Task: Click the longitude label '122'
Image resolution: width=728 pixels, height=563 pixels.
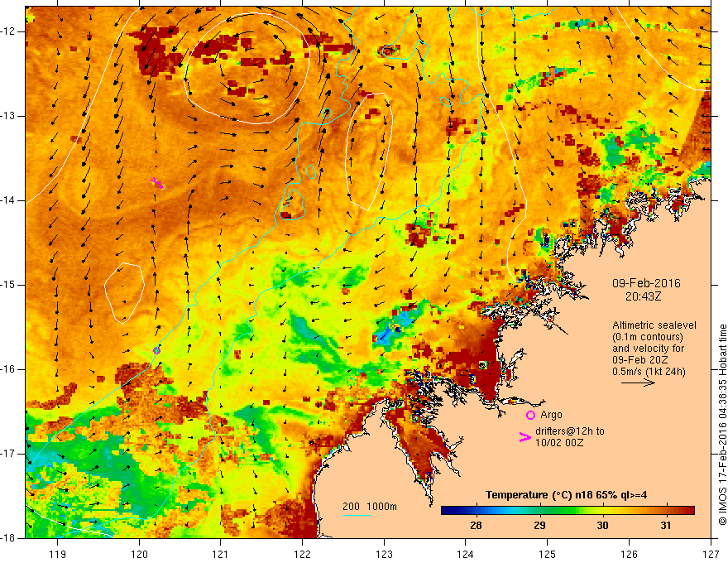Action: pyautogui.click(x=302, y=554)
